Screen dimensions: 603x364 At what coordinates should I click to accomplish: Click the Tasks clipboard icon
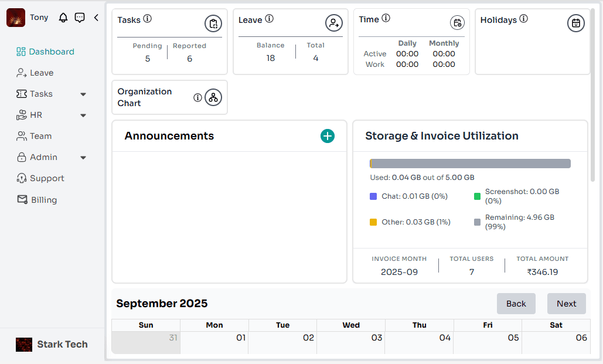click(x=213, y=23)
